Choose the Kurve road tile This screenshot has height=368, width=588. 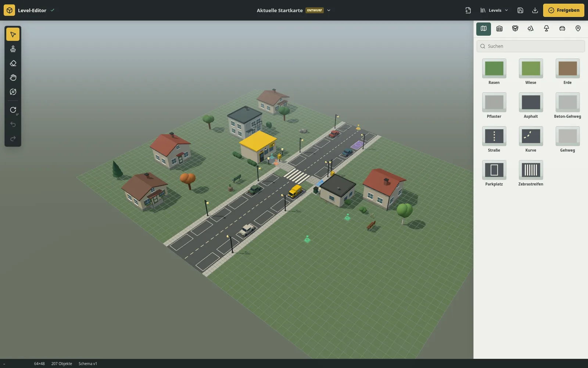tap(531, 139)
